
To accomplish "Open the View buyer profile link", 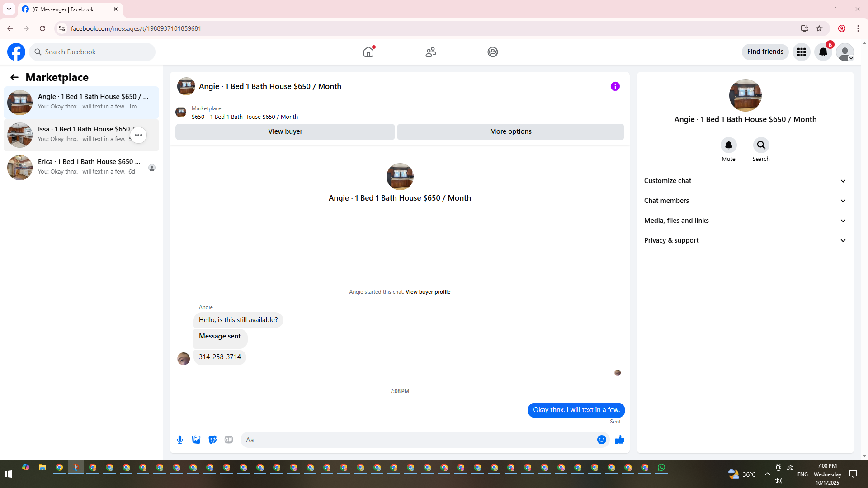I will point(428,292).
